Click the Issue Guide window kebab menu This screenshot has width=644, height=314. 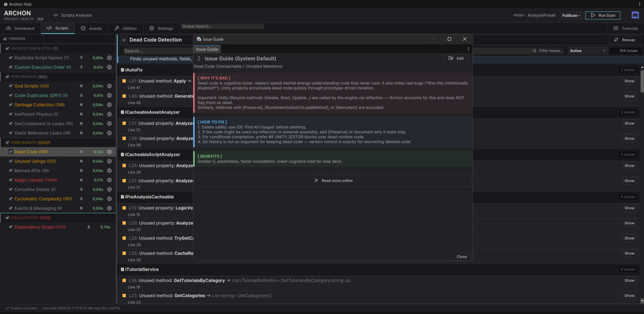pos(469,49)
